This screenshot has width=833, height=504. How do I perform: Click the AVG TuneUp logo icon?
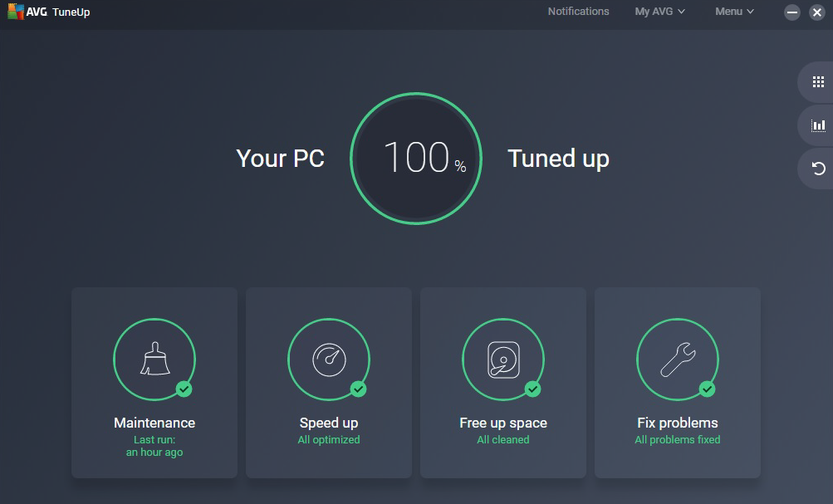click(x=16, y=12)
